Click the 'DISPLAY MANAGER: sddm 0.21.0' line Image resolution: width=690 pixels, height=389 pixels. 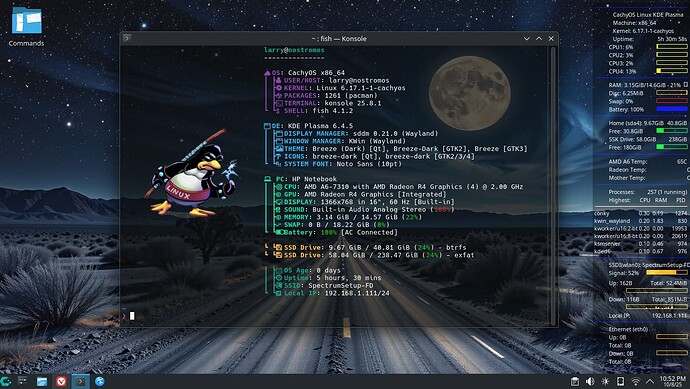click(x=356, y=133)
